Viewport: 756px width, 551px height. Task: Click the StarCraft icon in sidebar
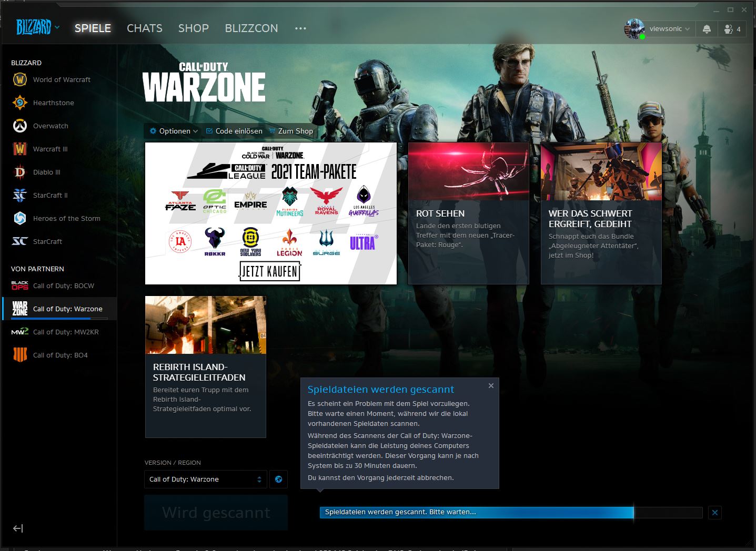pyautogui.click(x=20, y=241)
